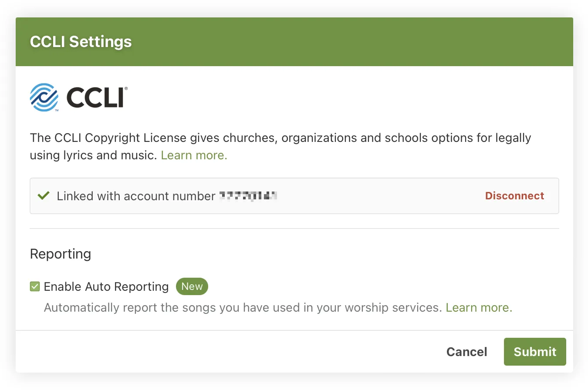
Task: Click the CCLI Settings header title
Action: coord(81,41)
